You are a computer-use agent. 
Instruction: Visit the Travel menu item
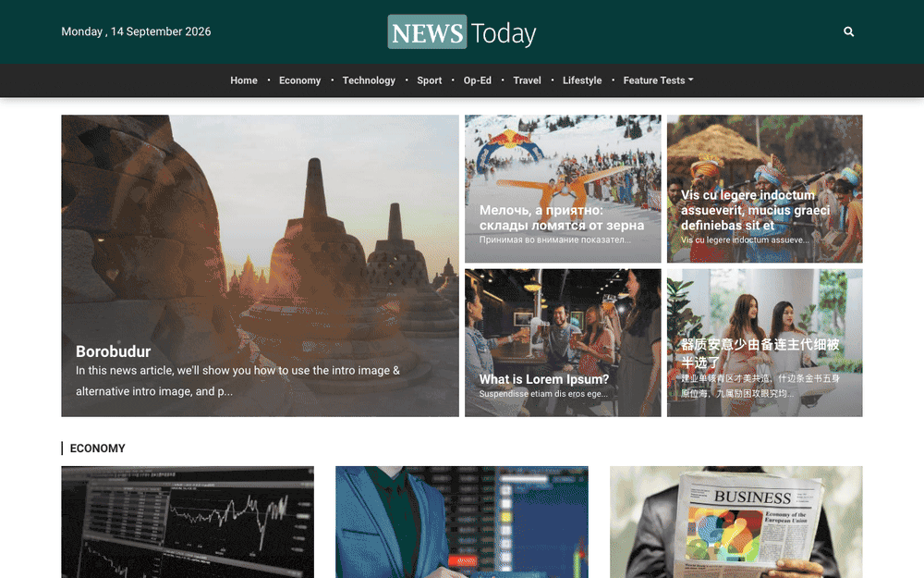[x=527, y=80]
